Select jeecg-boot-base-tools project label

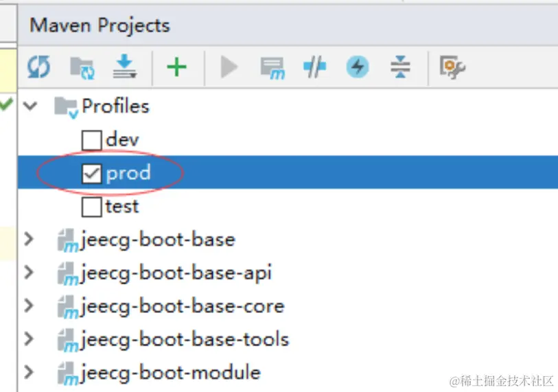tap(185, 340)
